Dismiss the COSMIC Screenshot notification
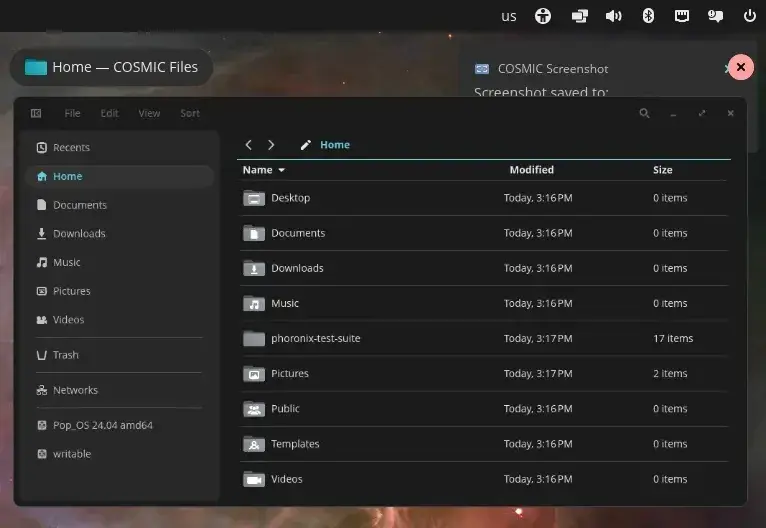766x528 pixels. coord(741,67)
